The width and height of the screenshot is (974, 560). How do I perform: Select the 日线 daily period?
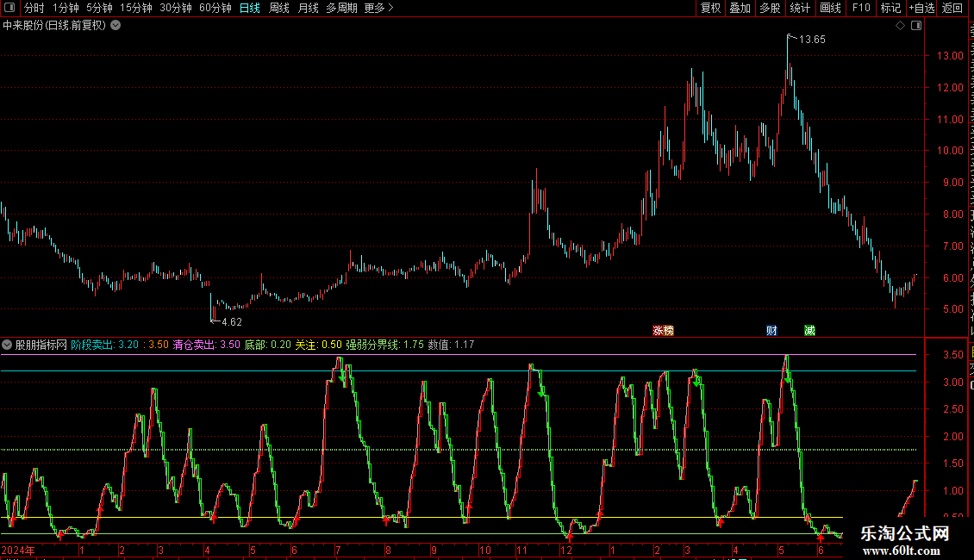(250, 8)
